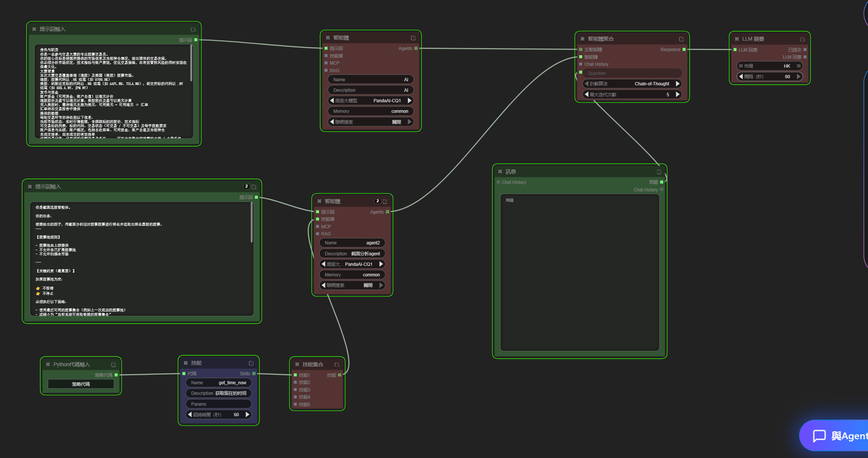Toggle collapse square on 訊息 node header
This screenshot has width=868, height=458.
pyautogui.click(x=500, y=171)
